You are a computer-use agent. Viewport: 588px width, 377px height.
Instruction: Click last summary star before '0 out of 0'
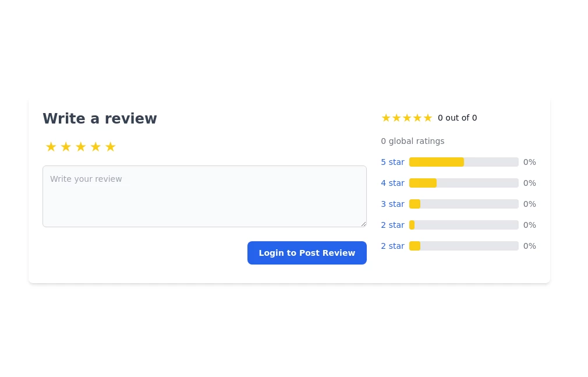(428, 118)
